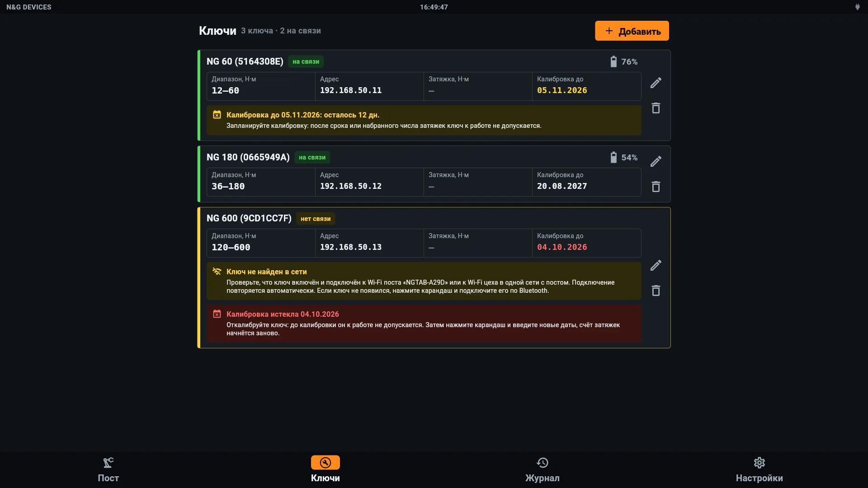Click red calibration date 04.10.2026 in table
868x488 pixels.
tap(562, 247)
